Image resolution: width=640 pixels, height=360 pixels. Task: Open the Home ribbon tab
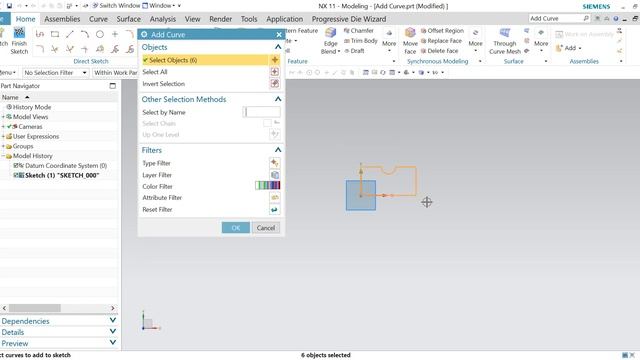click(25, 19)
